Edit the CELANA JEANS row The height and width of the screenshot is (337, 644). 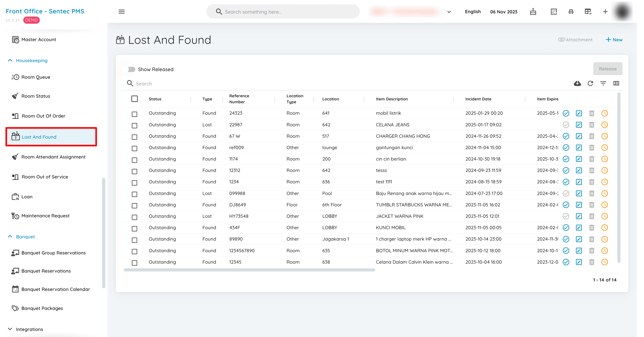pyautogui.click(x=578, y=125)
